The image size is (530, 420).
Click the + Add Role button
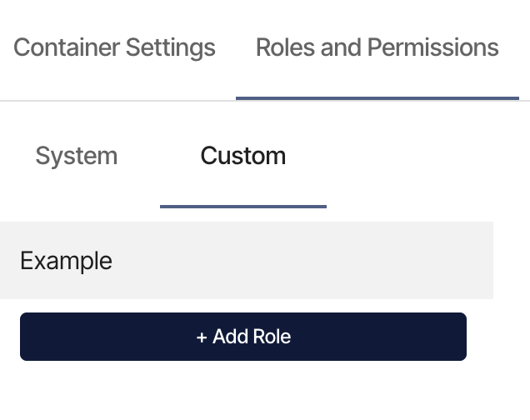[243, 337]
